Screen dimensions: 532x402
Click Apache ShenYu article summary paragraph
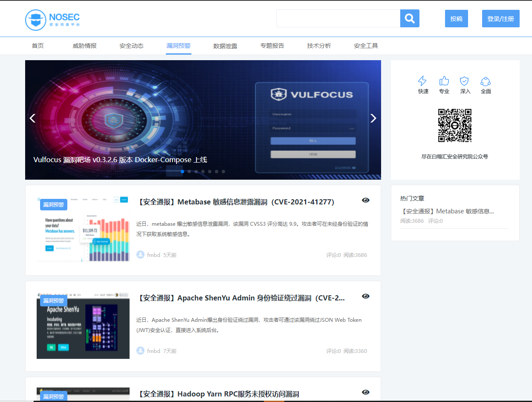[249, 325]
